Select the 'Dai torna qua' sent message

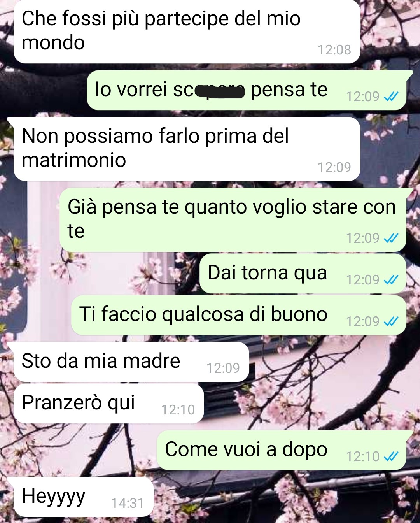tap(303, 273)
